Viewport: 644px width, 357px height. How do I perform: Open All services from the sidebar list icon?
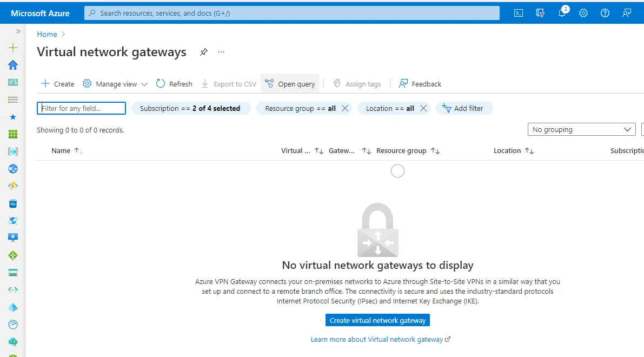(12, 100)
